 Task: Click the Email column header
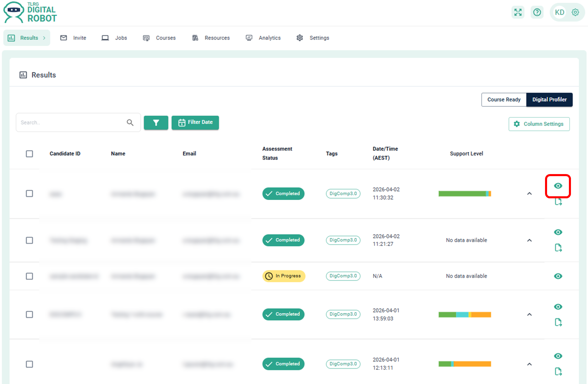click(x=189, y=154)
